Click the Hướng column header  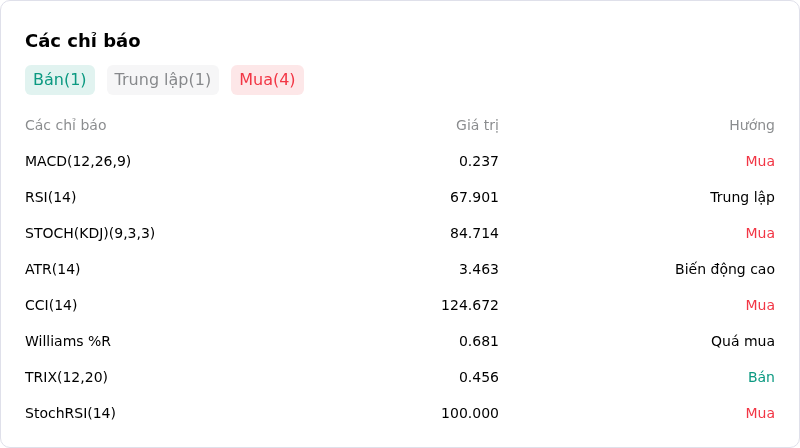coord(752,125)
